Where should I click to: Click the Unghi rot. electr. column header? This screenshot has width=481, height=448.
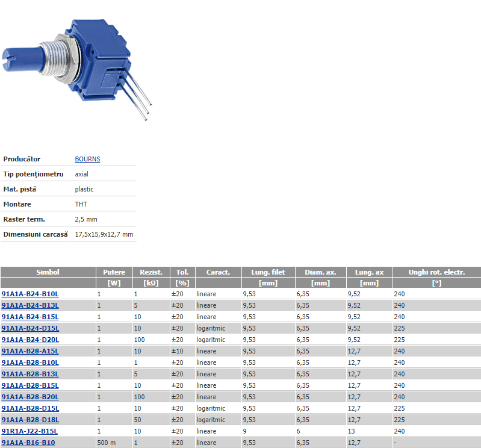437,272
